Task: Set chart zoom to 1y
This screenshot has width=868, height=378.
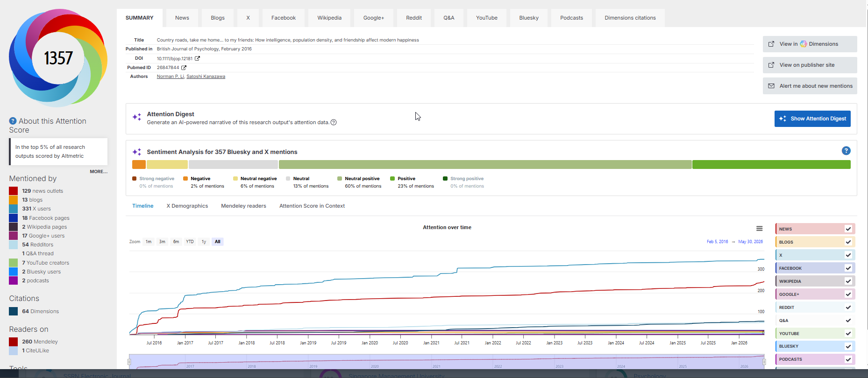Action: [204, 242]
